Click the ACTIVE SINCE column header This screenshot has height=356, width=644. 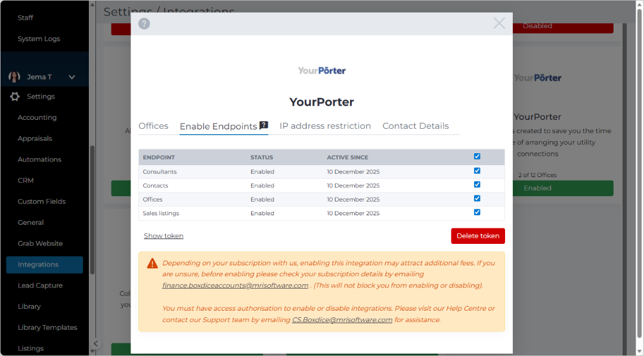348,157
